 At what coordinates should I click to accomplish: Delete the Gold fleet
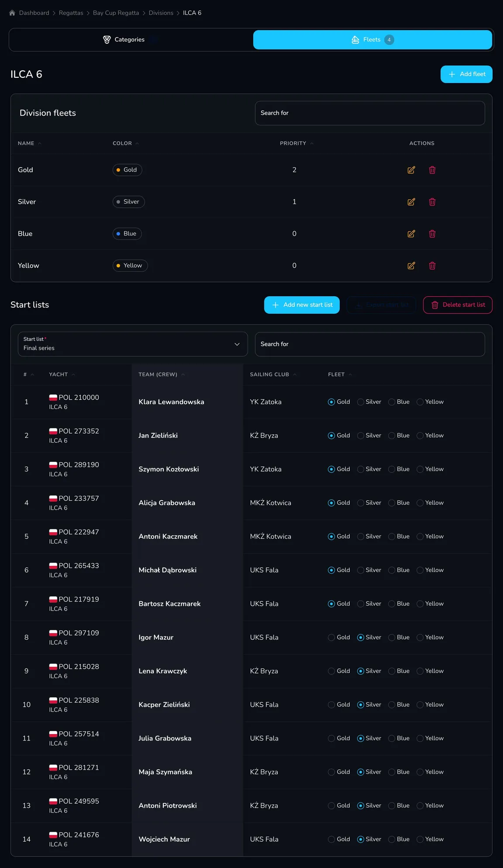432,170
